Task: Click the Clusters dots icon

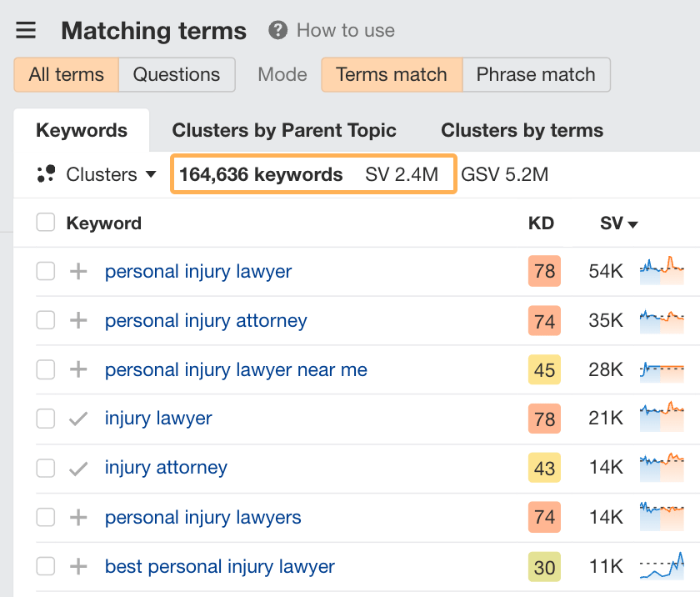Action: [46, 174]
